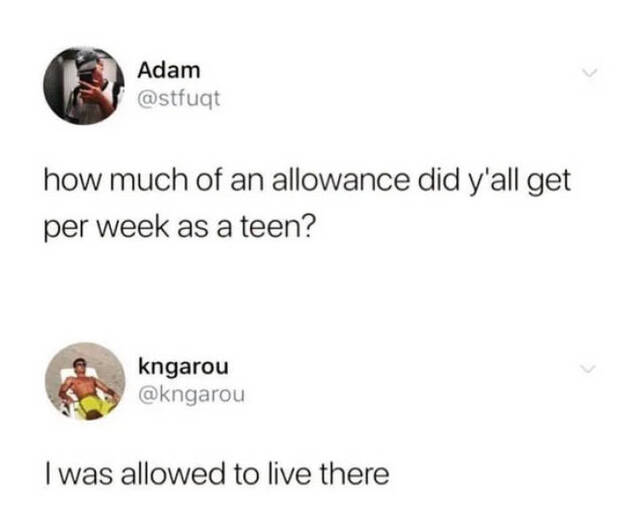
Task: Click the word "week" in Adam's tweet
Action: (x=133, y=227)
